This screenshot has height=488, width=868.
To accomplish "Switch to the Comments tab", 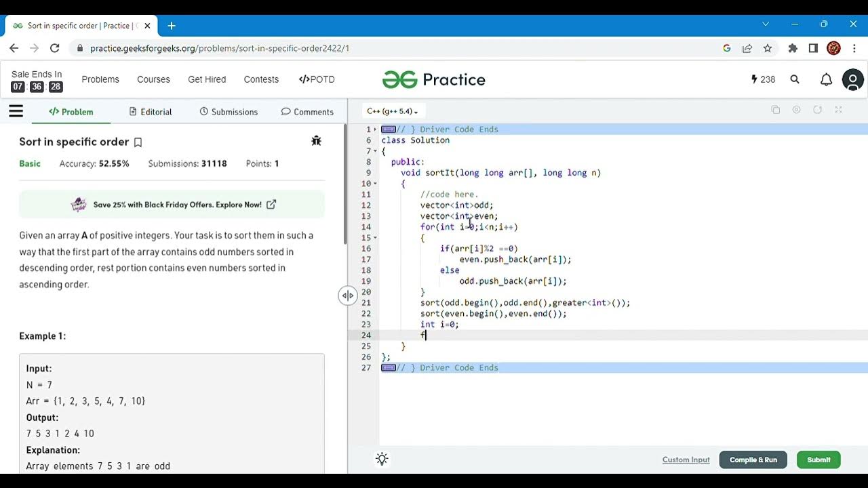I will (x=307, y=112).
